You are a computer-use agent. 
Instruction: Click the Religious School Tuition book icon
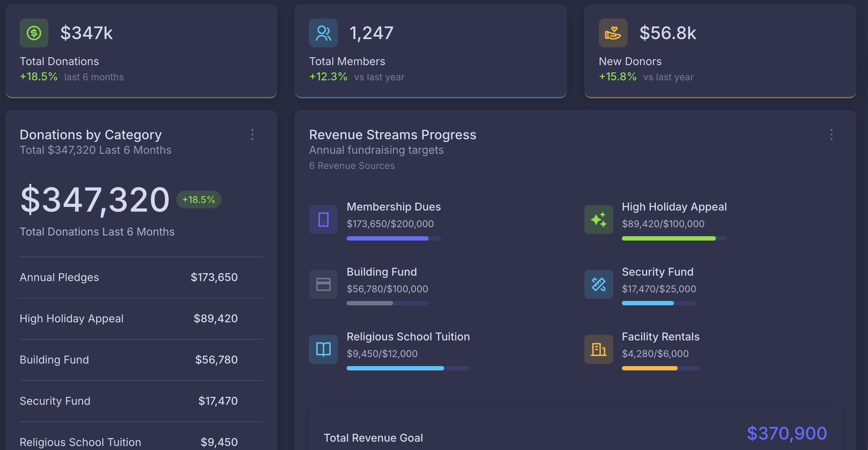323,349
